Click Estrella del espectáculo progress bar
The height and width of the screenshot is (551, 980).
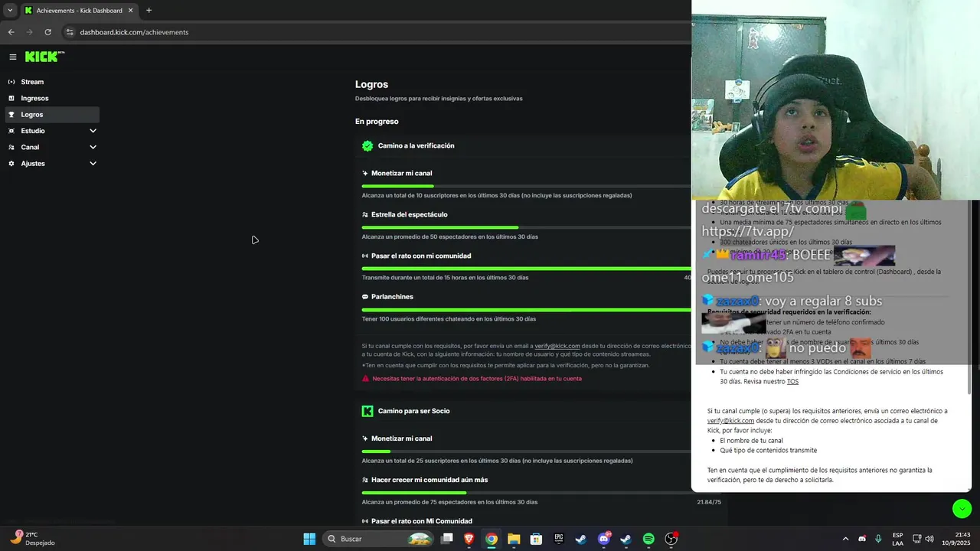coord(527,227)
